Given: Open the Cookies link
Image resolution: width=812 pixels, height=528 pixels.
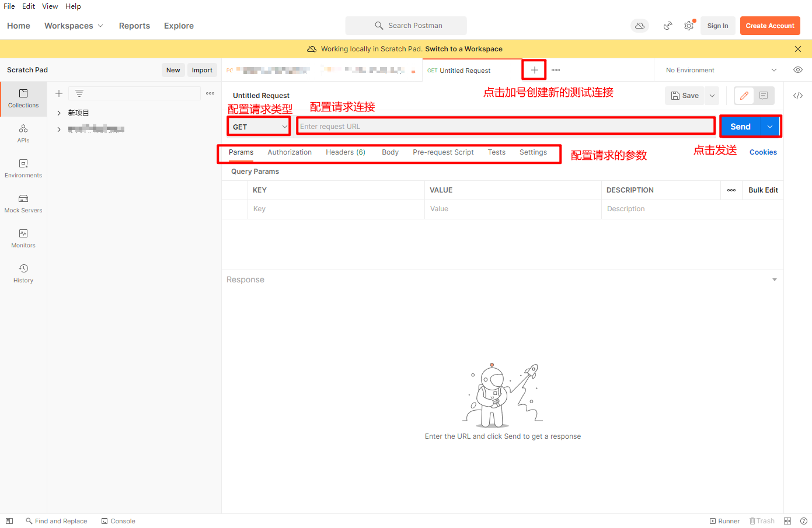Looking at the screenshot, I should pos(763,152).
